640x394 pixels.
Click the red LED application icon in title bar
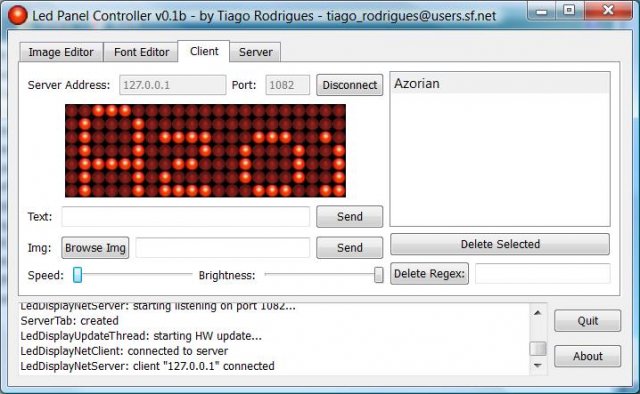coord(18,16)
